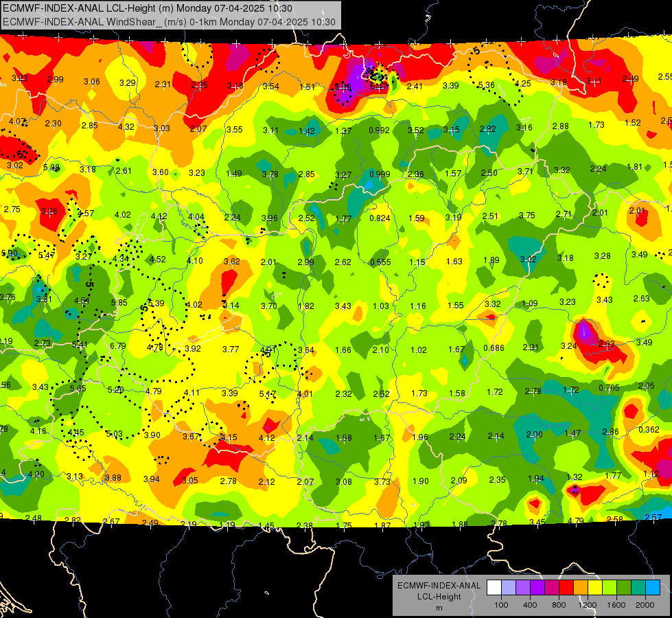The image size is (672, 618).
Task: Click the wind shear value 4.25
Action: pyautogui.click(x=523, y=84)
